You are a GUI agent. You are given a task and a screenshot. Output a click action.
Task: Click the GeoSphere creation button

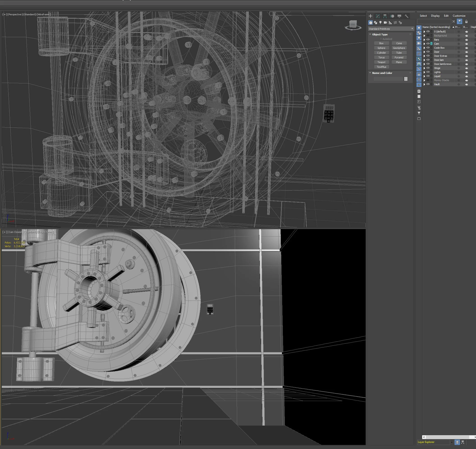tap(399, 48)
